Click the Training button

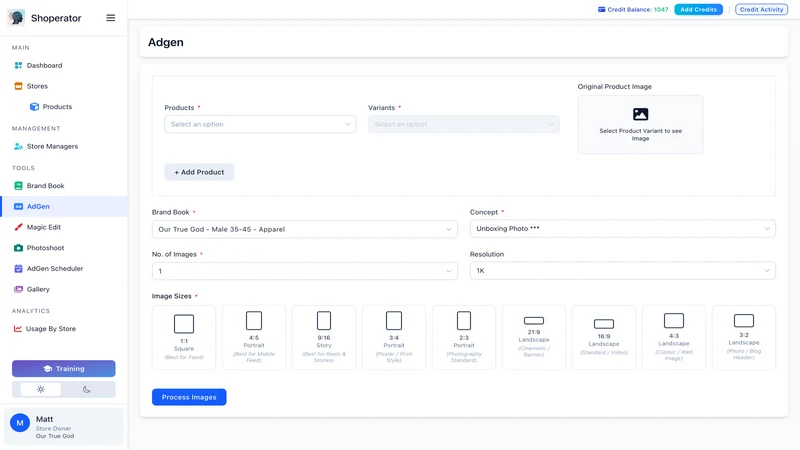[x=64, y=368]
